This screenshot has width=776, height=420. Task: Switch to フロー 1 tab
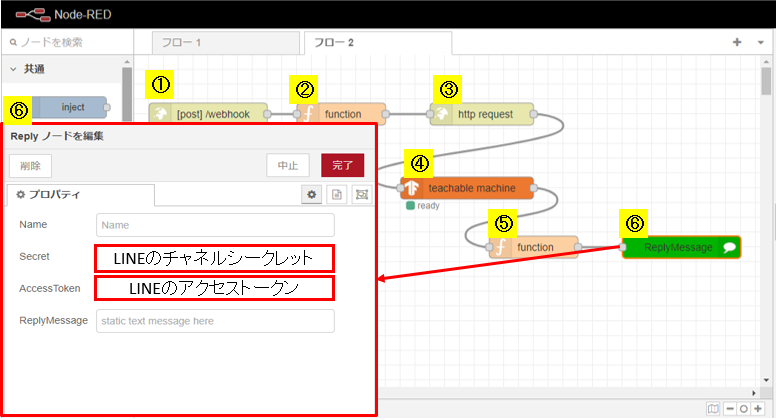point(226,43)
